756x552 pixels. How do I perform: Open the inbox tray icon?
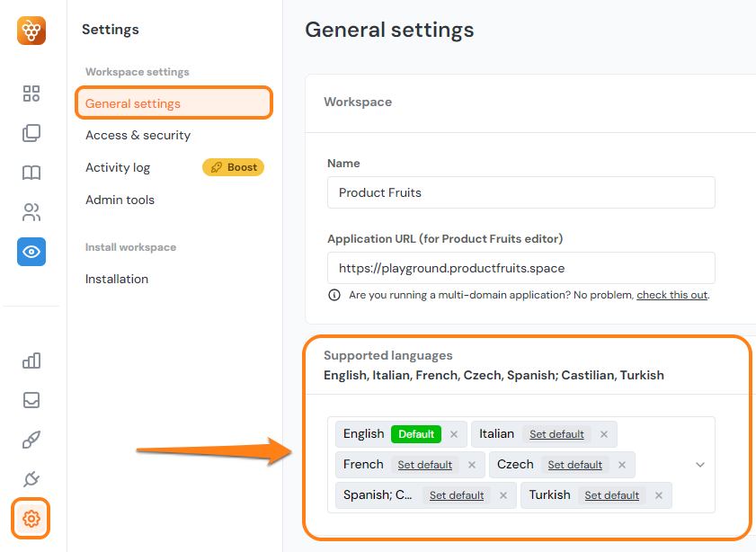31,400
